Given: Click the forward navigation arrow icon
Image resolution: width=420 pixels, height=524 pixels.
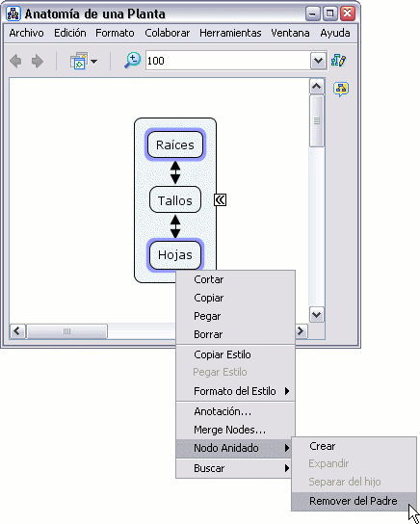Looking at the screenshot, I should tap(38, 61).
